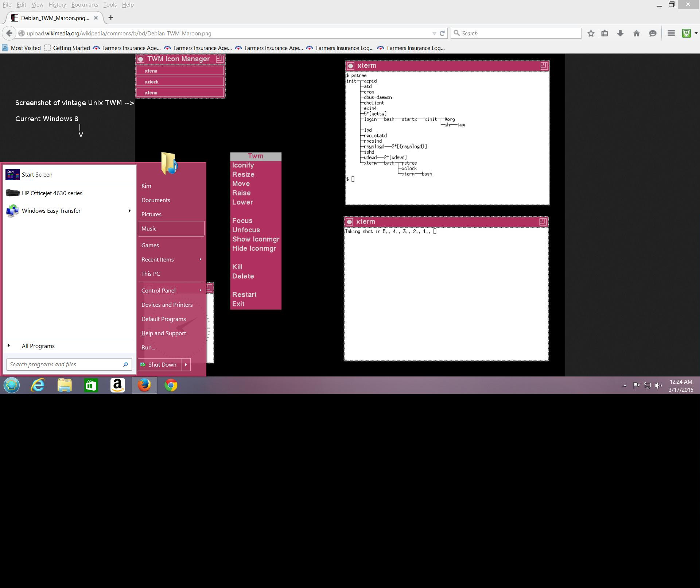
Task: Open the Downloads arrow icon
Action: (620, 33)
